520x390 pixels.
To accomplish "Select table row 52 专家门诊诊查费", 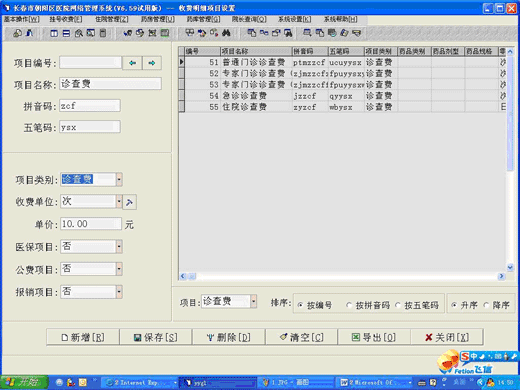I will click(x=342, y=73).
